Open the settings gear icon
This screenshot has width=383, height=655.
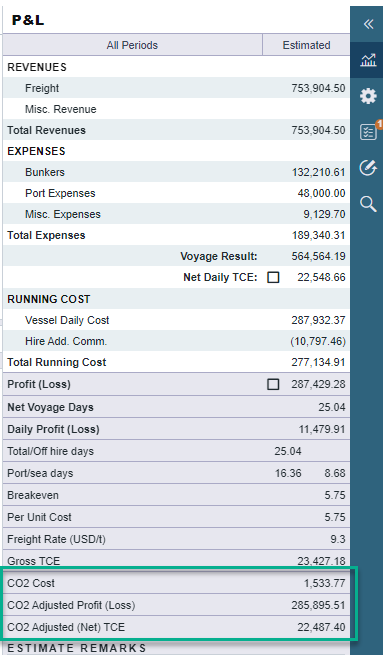click(368, 96)
